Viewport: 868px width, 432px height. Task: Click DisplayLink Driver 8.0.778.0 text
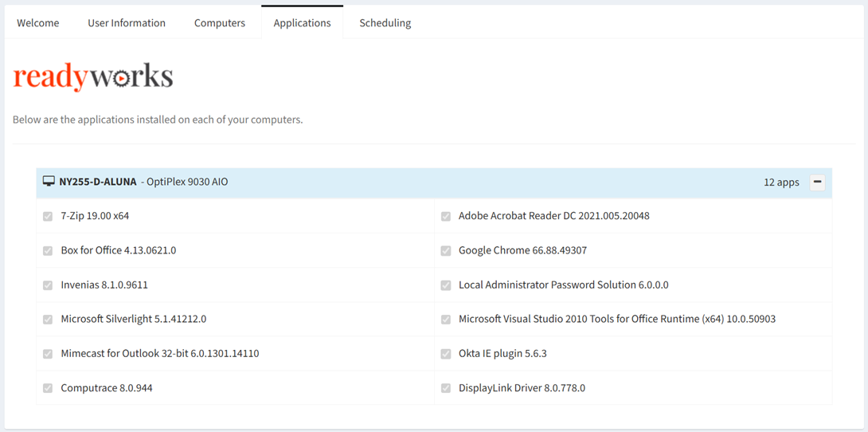click(522, 387)
